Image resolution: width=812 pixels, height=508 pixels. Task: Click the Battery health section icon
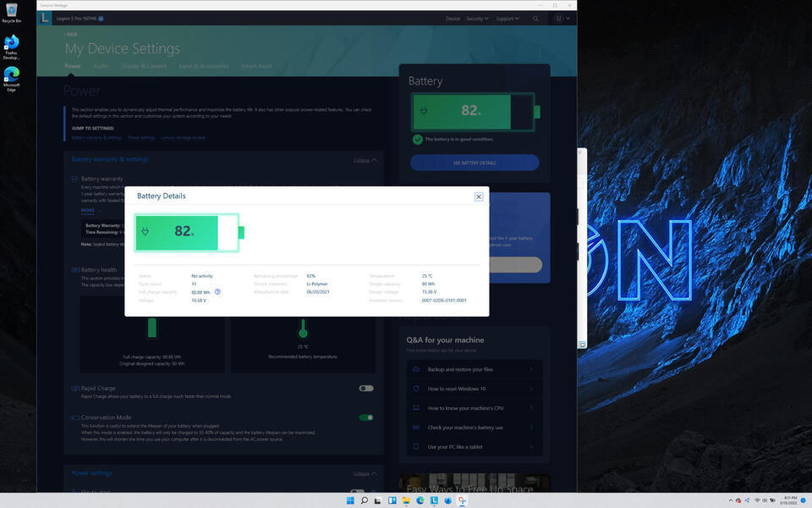(x=75, y=270)
